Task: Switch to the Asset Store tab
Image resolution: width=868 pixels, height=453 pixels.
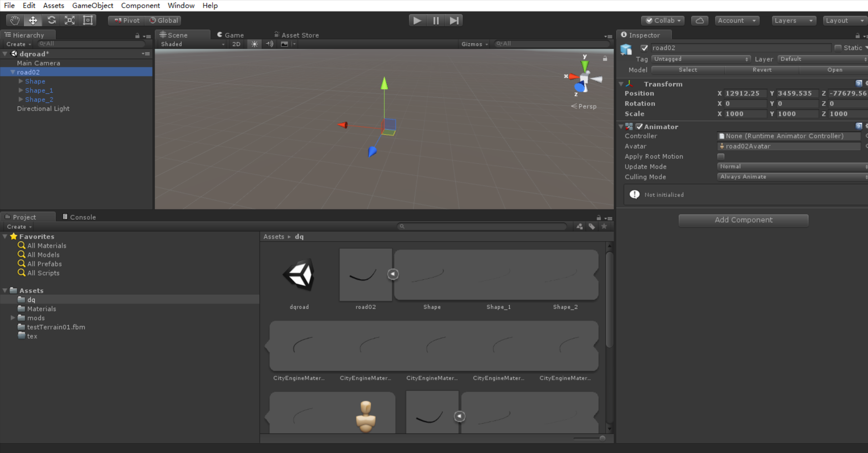Action: pyautogui.click(x=296, y=35)
